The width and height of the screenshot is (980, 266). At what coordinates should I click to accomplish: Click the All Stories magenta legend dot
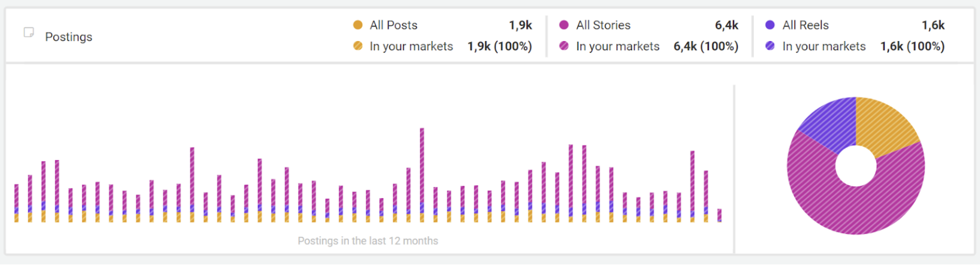pyautogui.click(x=564, y=25)
